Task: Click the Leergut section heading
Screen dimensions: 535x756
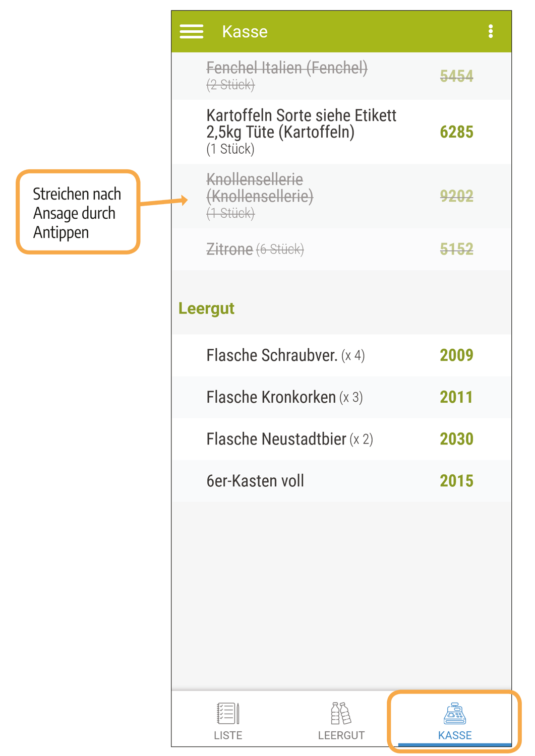Action: [x=206, y=308]
